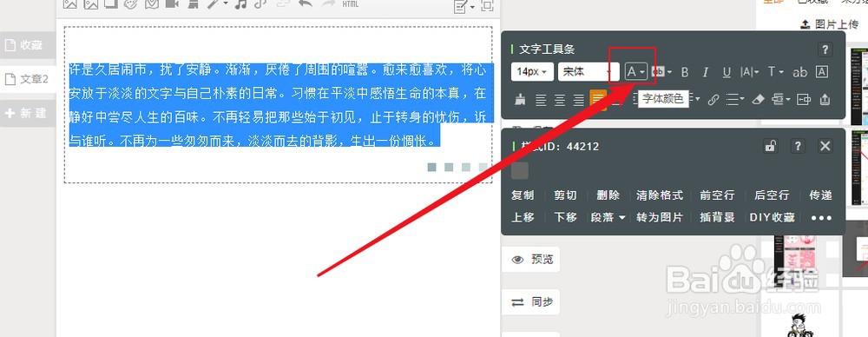Open the paragraph spacing dropdown beside eraser
Screen dimensions: 868x337
pyautogui.click(x=780, y=99)
